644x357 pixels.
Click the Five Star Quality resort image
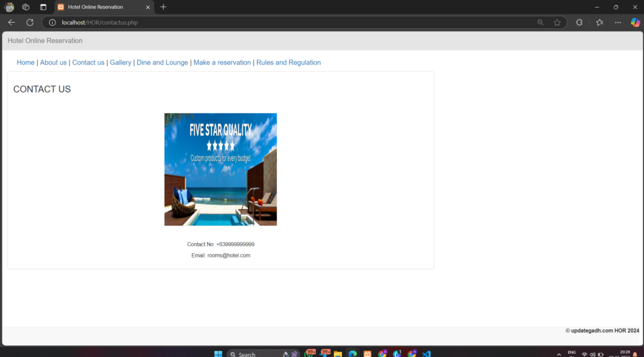click(x=221, y=169)
